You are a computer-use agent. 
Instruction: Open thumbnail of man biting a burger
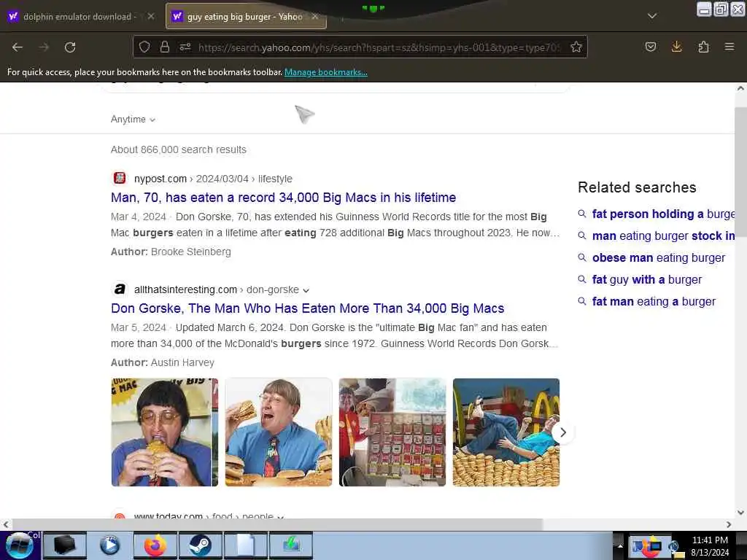click(164, 432)
